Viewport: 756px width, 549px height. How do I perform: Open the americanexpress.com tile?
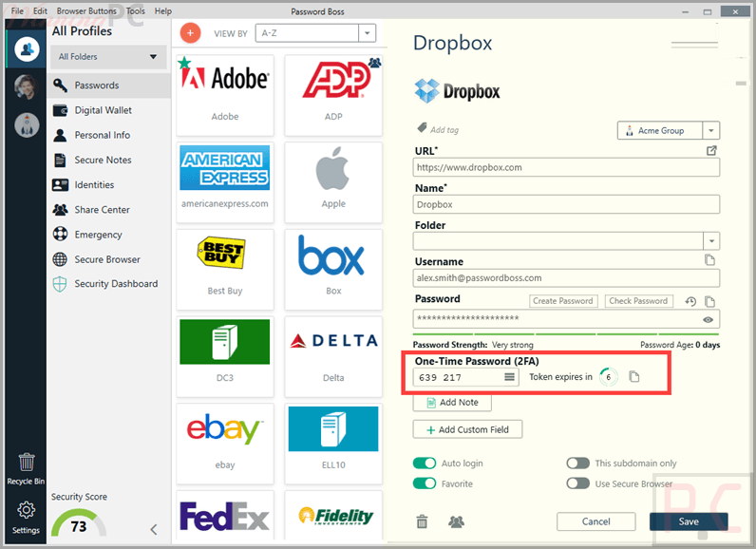[x=225, y=182]
